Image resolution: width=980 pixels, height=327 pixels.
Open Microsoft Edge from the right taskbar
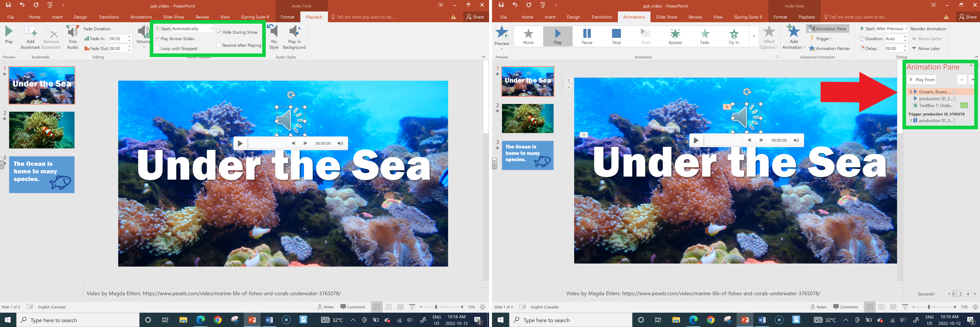point(693,320)
